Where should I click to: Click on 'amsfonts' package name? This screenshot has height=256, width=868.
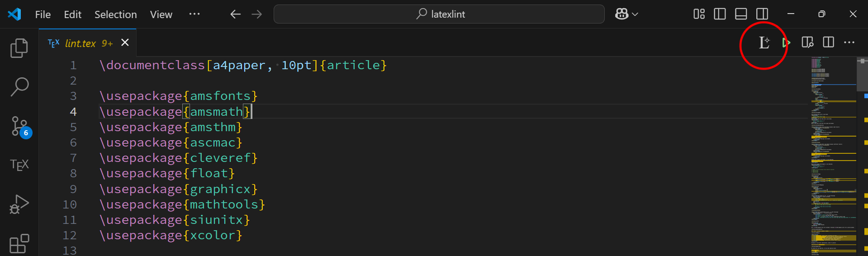220,96
